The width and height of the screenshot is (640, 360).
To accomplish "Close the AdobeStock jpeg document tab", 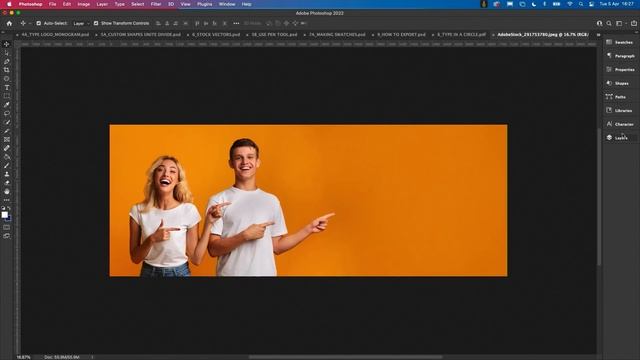I will (493, 35).
